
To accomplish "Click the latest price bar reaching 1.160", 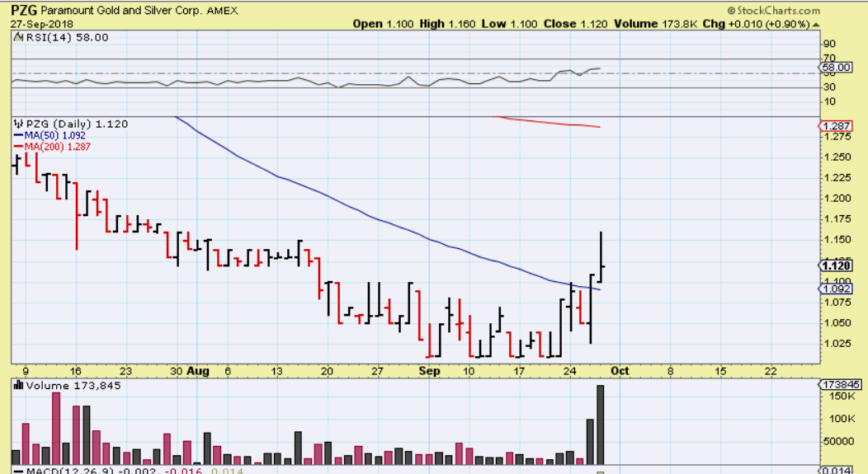I will point(601,257).
